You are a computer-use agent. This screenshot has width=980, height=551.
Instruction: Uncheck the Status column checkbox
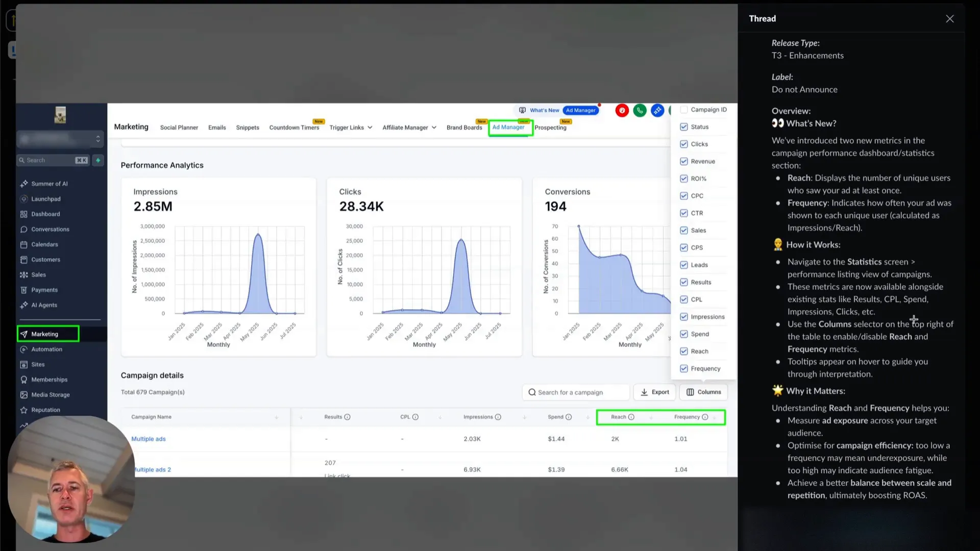click(x=683, y=127)
